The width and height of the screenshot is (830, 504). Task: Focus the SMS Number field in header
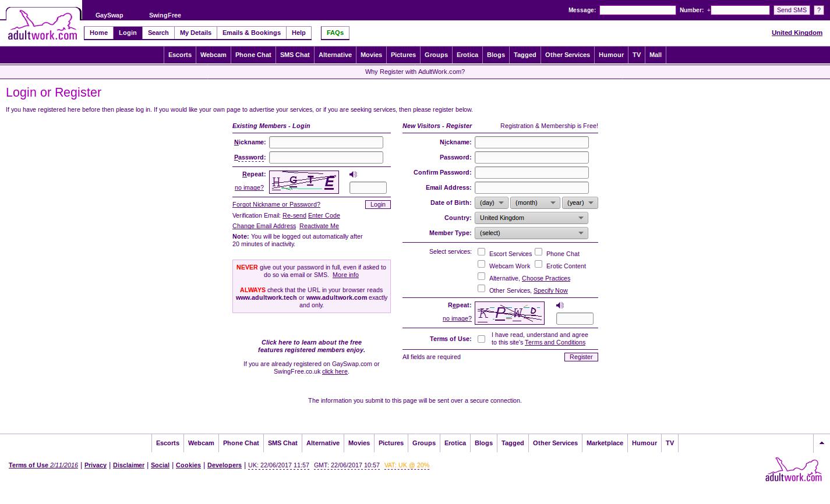tap(740, 10)
